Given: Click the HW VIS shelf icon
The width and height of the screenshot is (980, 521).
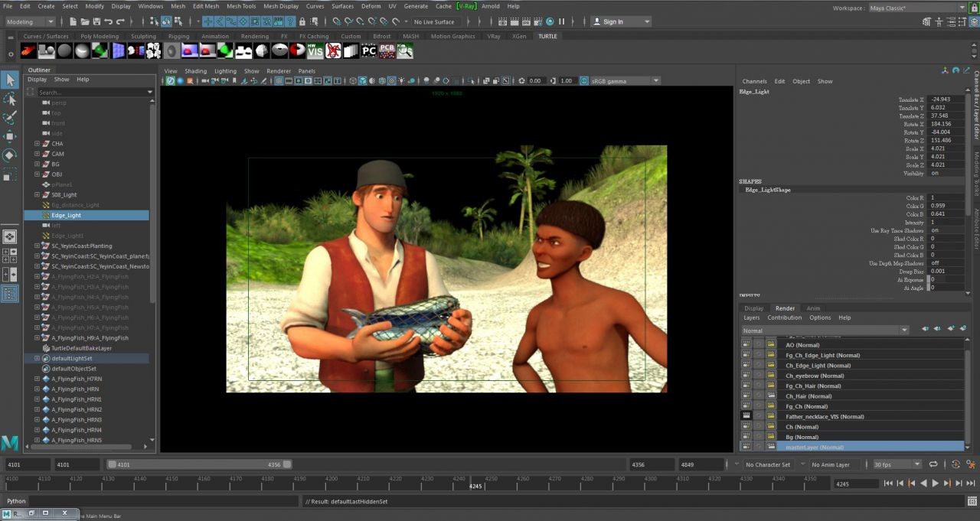Looking at the screenshot, I should [x=315, y=51].
